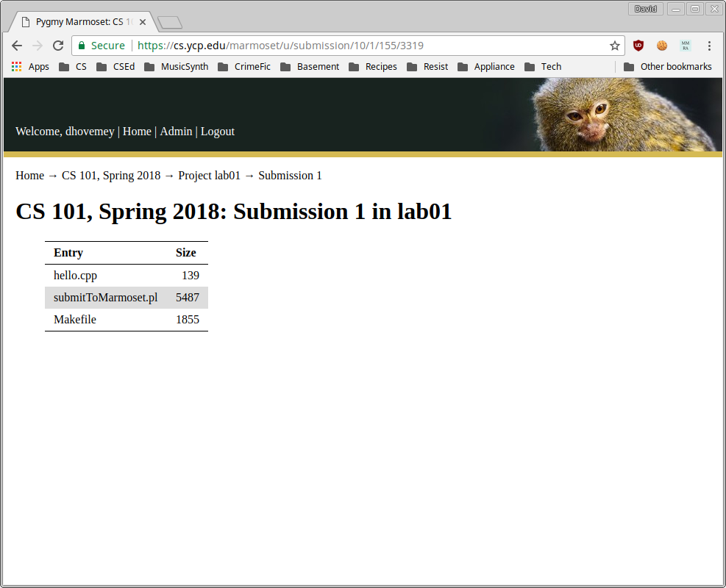
Task: Open the CSEd bookmarks folder
Action: coord(115,67)
